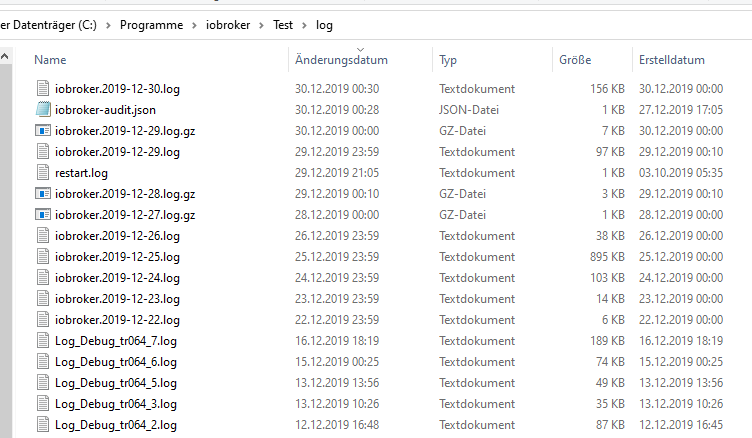Click the 156 KB size value
The height and width of the screenshot is (438, 752).
[x=607, y=89]
